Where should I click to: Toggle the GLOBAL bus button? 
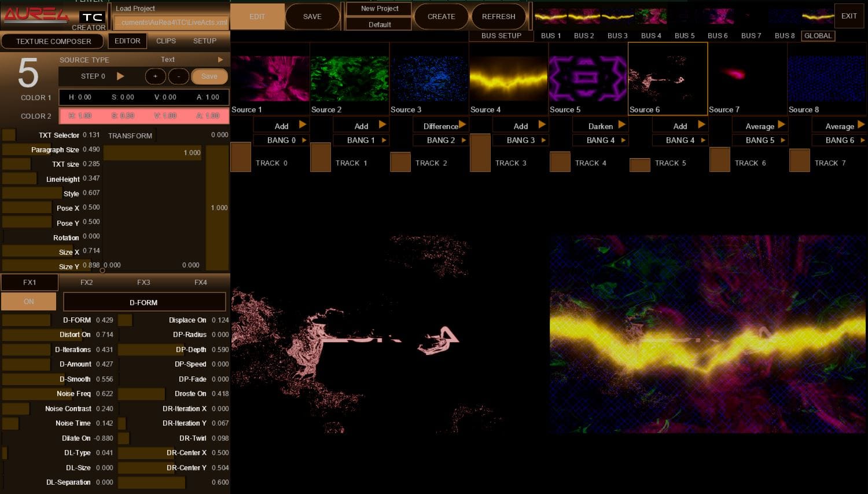(x=818, y=36)
